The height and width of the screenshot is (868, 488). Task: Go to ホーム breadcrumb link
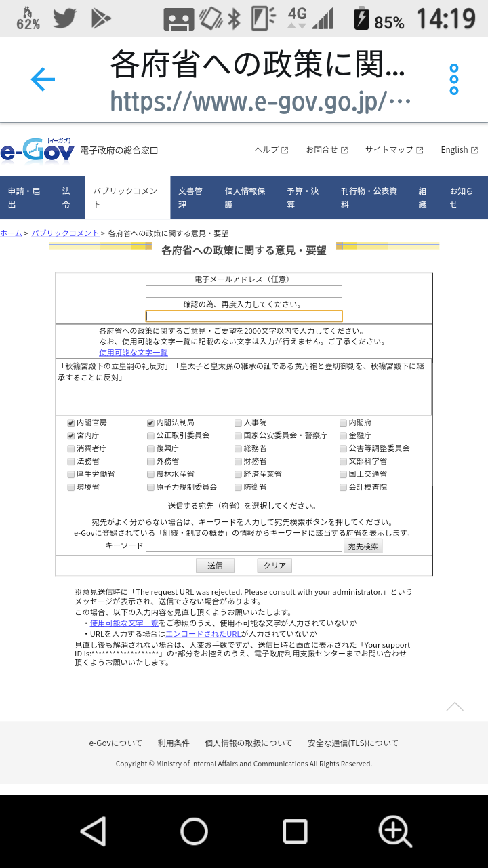pos(11,233)
